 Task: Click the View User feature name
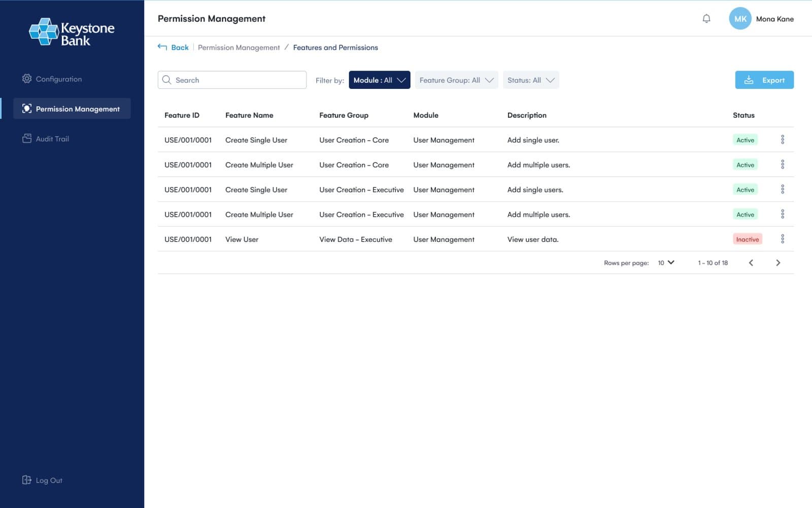click(x=242, y=239)
